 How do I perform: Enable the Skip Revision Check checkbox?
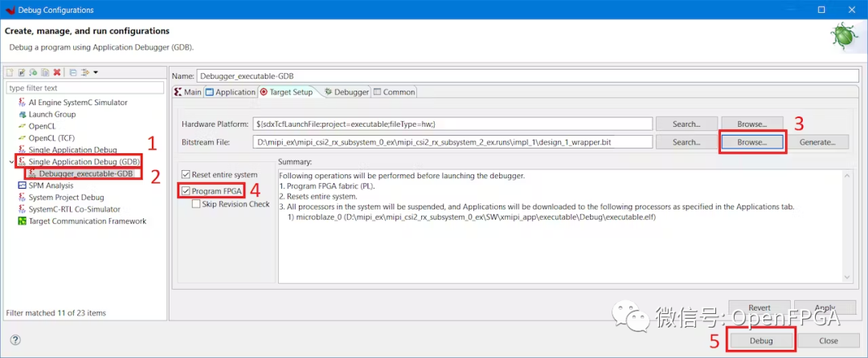196,204
